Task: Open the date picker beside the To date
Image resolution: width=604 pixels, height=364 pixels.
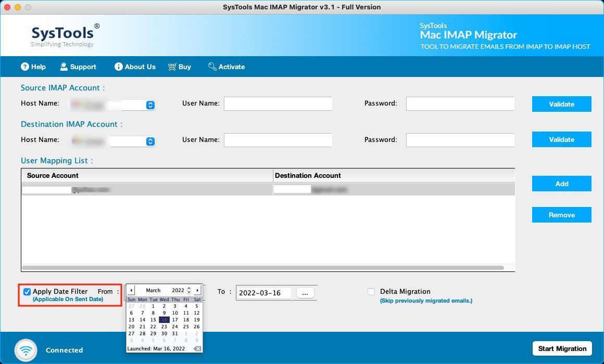Action: pyautogui.click(x=305, y=293)
